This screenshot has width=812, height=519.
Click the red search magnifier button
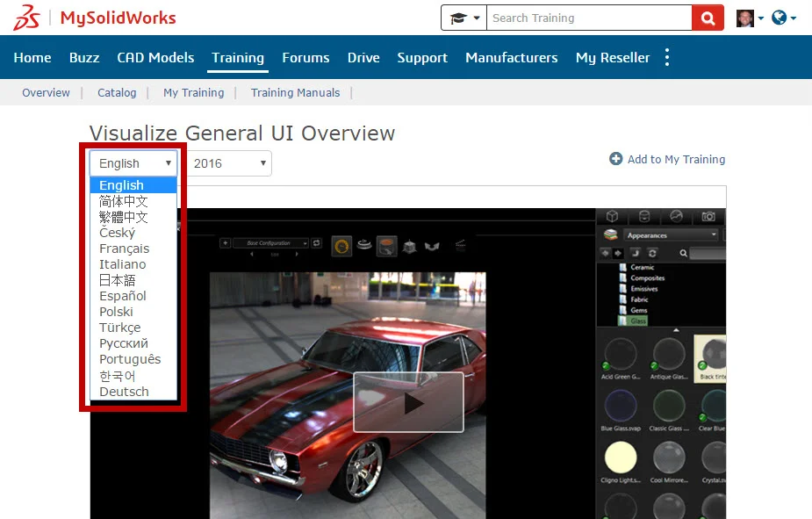(x=708, y=18)
